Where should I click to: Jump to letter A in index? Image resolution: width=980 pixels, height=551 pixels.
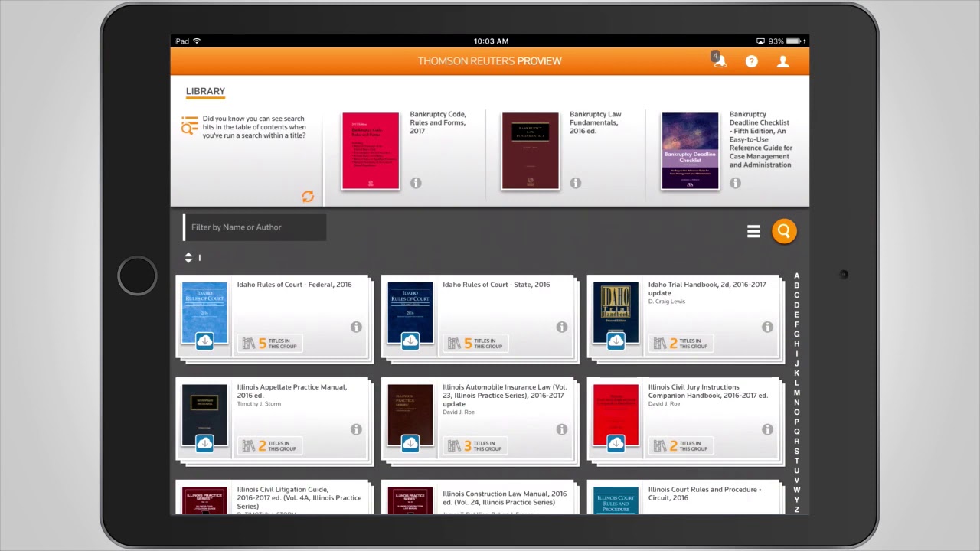(796, 276)
